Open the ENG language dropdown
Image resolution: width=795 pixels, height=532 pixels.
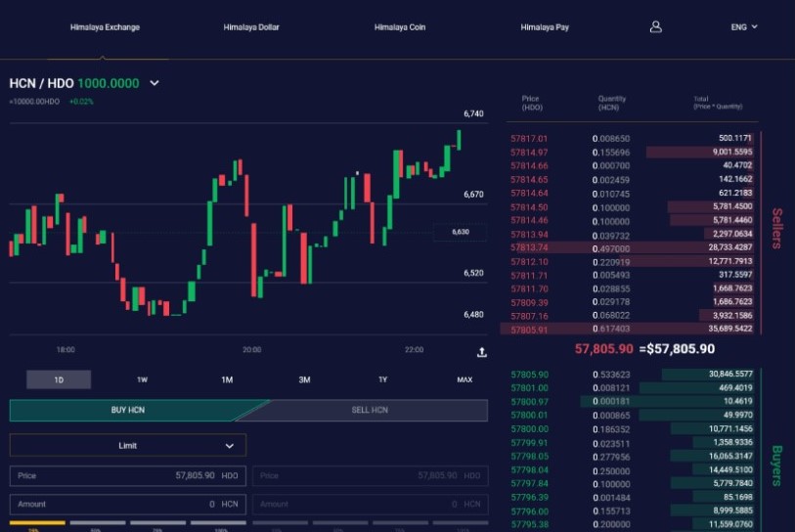coord(744,26)
